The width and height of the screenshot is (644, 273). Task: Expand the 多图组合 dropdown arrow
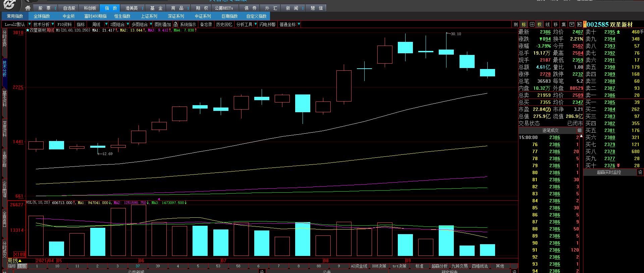[x=151, y=24]
